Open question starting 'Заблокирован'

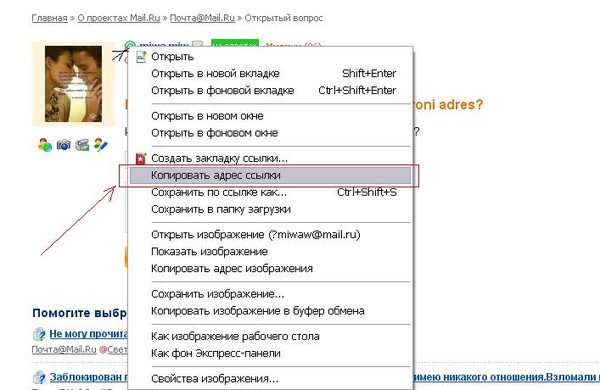pos(88,377)
